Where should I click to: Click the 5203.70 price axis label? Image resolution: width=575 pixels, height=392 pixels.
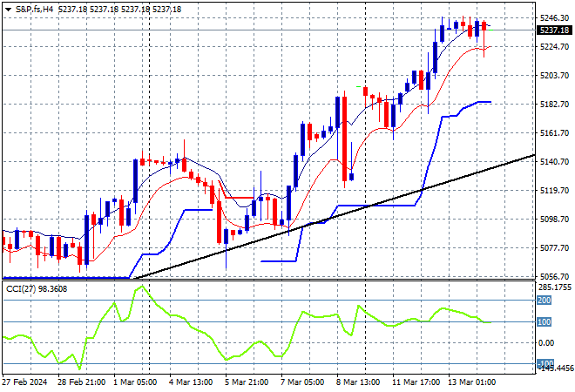point(555,76)
